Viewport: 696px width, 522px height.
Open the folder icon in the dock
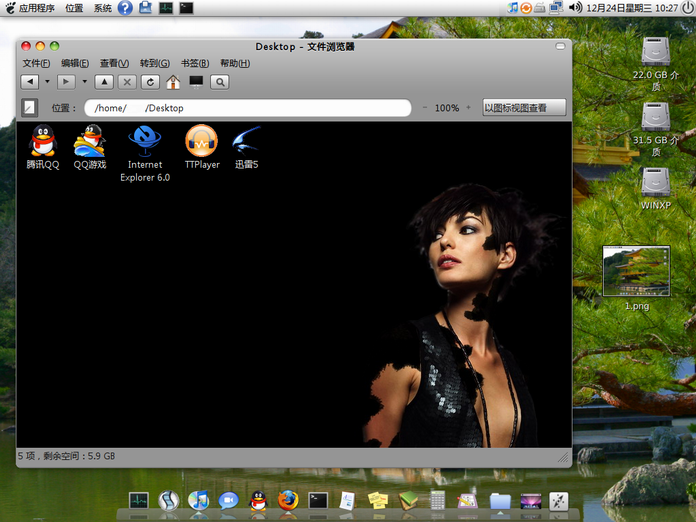(500, 501)
